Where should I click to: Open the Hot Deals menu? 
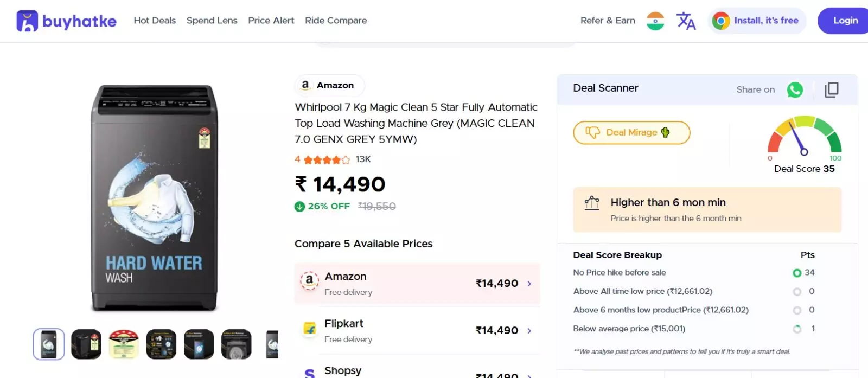[155, 21]
